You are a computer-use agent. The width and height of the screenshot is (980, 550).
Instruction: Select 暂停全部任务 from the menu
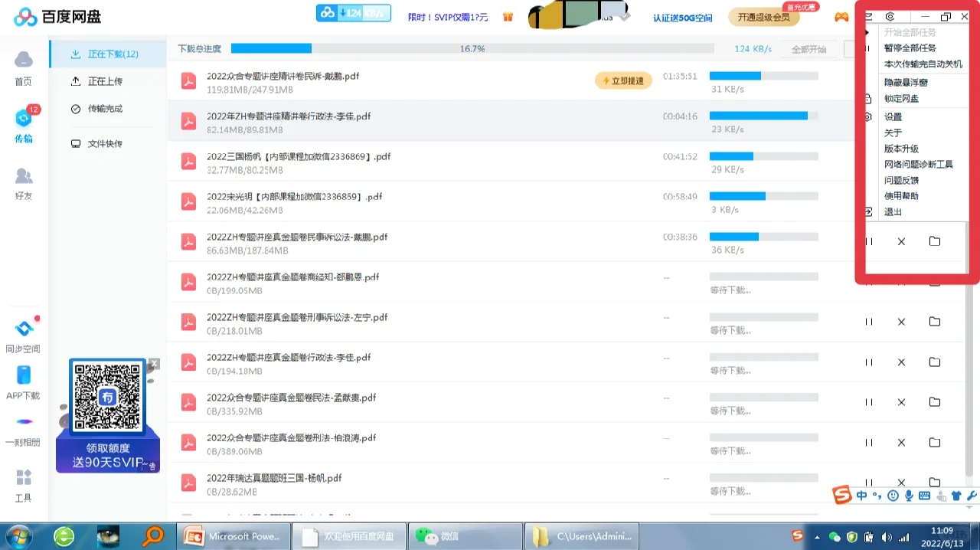click(910, 48)
